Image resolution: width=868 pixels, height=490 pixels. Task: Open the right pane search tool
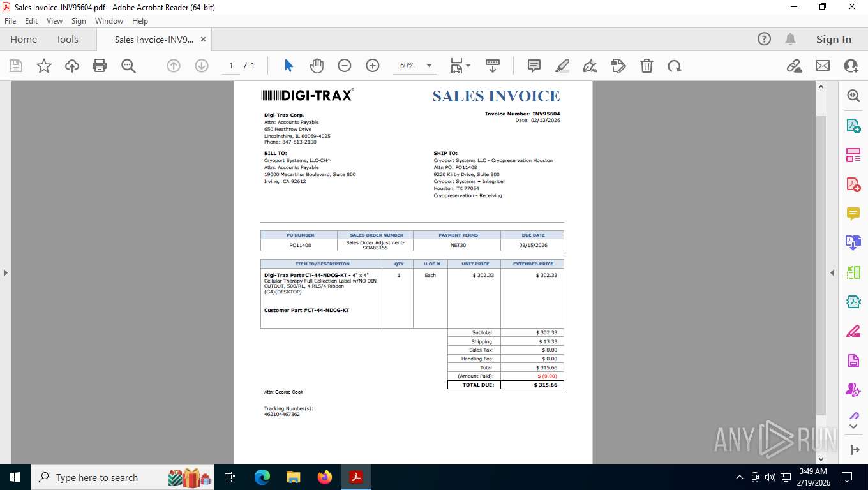[853, 96]
